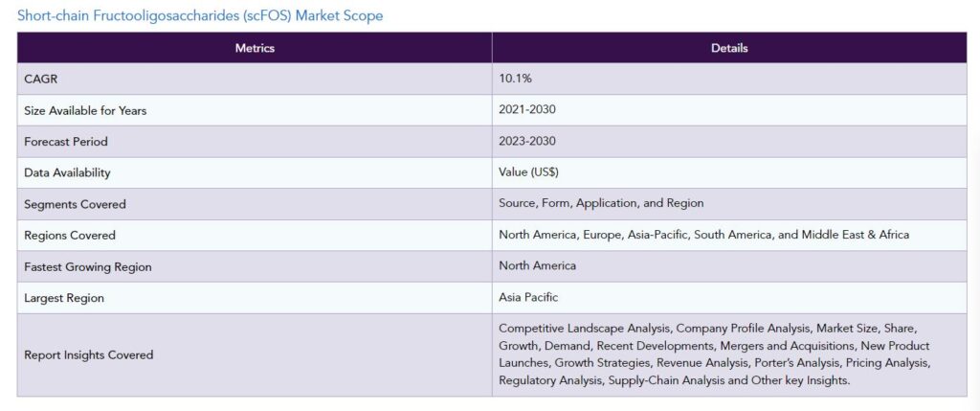Select the Data Availability label
Screen dimensions: 980x411
coord(67,172)
